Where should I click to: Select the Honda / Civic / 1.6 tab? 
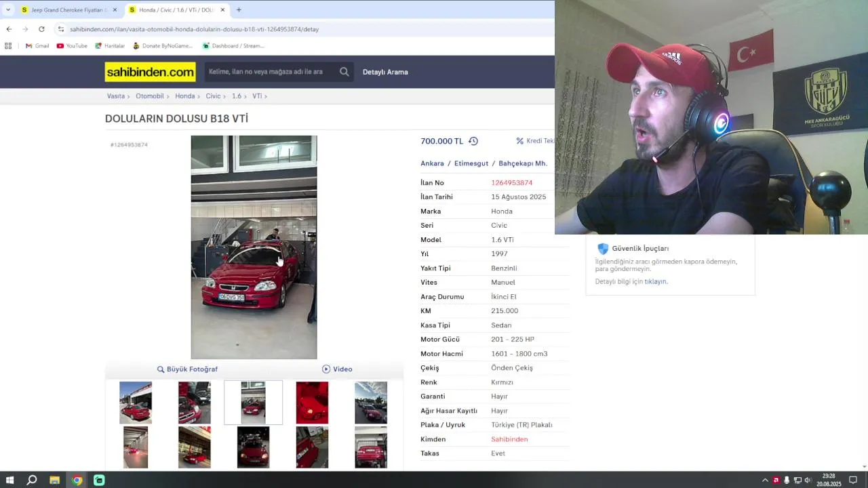point(177,10)
